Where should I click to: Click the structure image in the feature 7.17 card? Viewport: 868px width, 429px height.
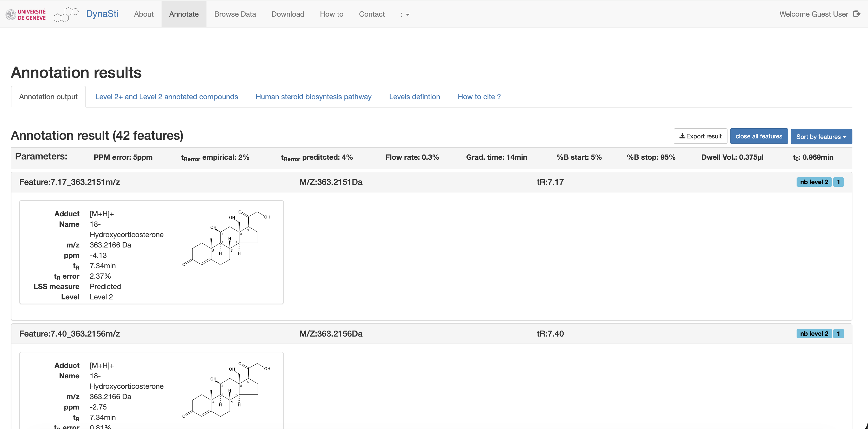(x=226, y=238)
